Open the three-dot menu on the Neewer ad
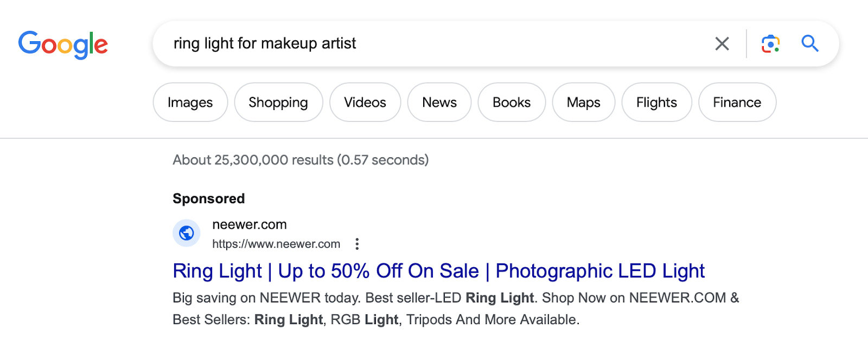The width and height of the screenshot is (868, 355). pos(357,244)
